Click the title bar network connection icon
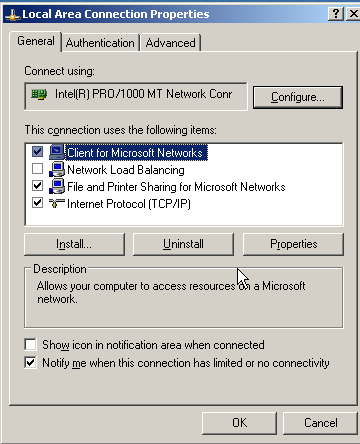360x444 pixels. [x=13, y=15]
